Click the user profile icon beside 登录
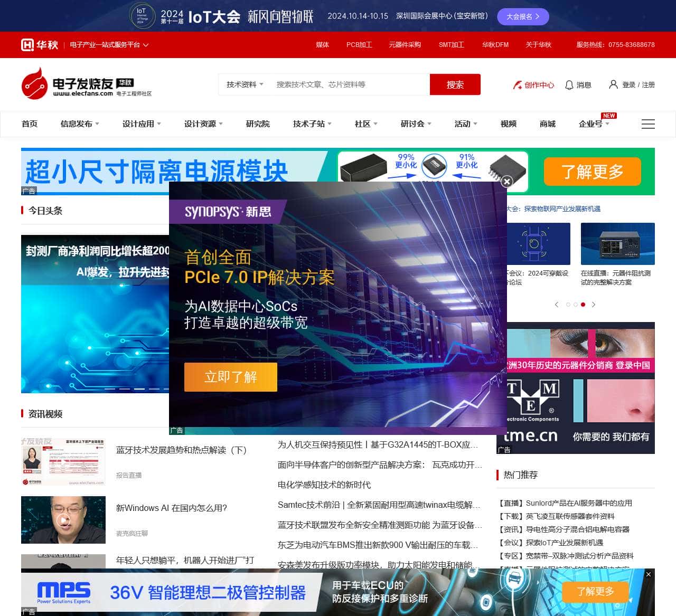The height and width of the screenshot is (616, 676). coord(613,84)
